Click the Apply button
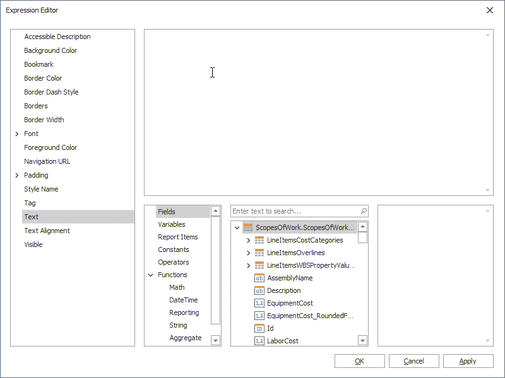 point(468,361)
